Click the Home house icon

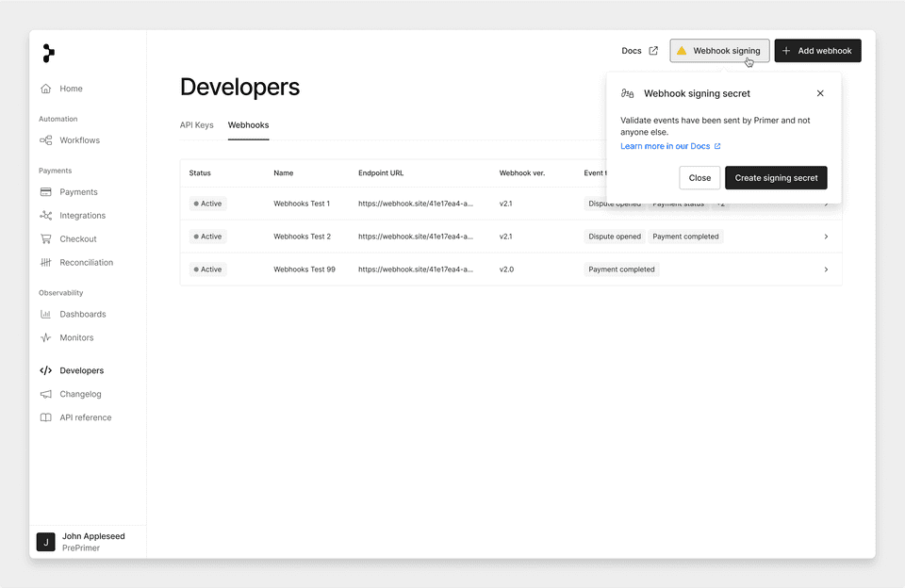45,89
